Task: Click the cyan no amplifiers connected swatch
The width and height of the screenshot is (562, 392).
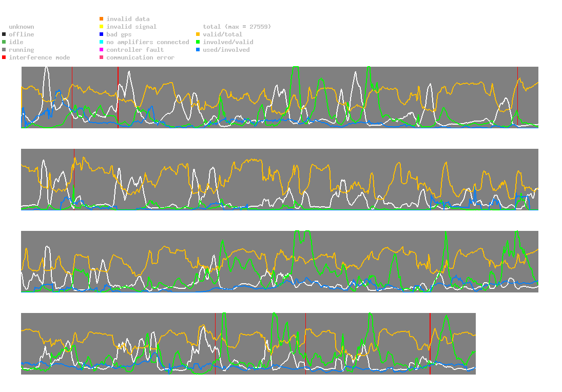Action: (102, 42)
